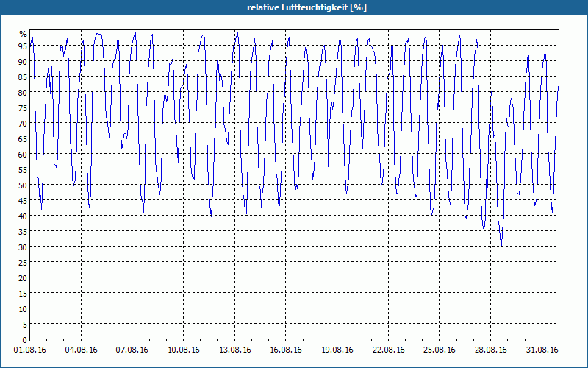Select the 15 value on the y-axis
This screenshot has height=368, width=588.
(x=24, y=293)
